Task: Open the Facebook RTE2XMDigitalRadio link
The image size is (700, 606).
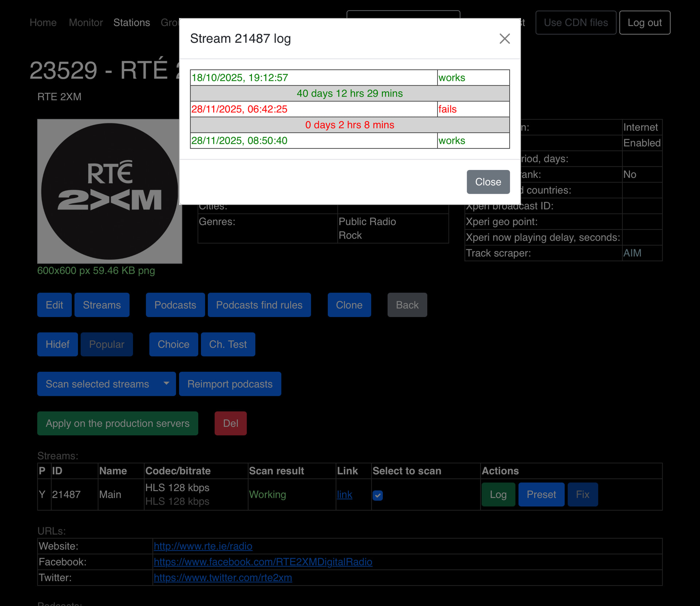Action: 263,561
